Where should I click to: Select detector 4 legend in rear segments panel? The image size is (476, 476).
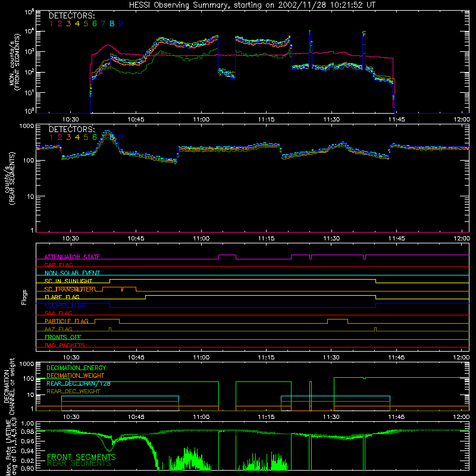click(77, 137)
